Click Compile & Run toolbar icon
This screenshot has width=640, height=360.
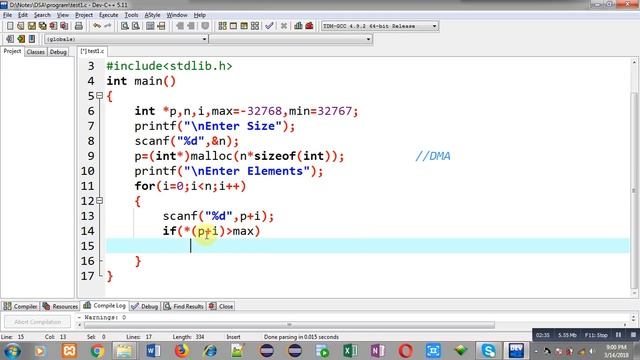[244, 26]
